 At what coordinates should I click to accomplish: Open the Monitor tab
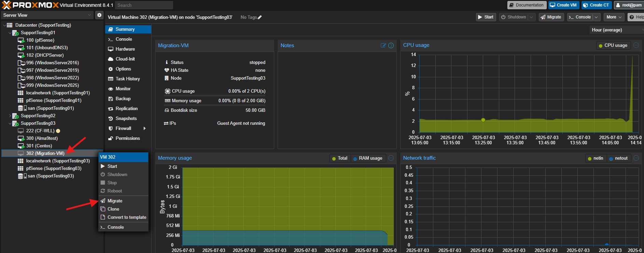[128, 89]
